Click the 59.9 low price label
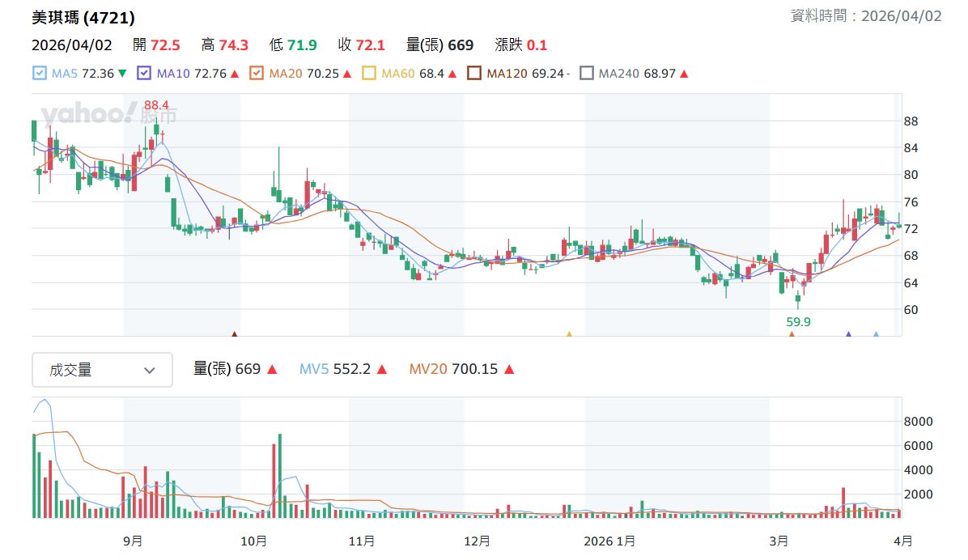Viewport: 968px width, 560px height. (x=798, y=321)
